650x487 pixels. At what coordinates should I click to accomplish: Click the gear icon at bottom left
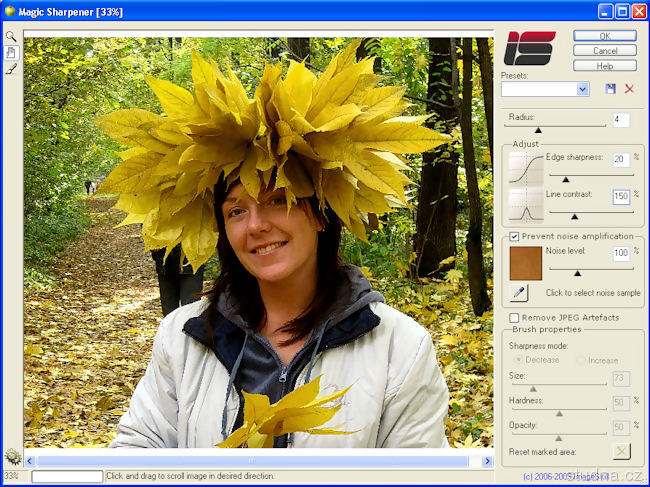[12, 457]
